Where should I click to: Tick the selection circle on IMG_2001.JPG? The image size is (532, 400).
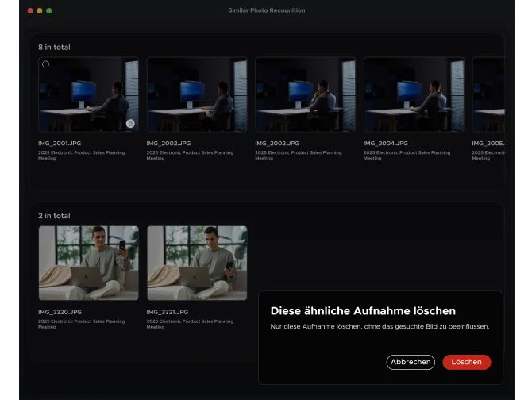(x=46, y=64)
